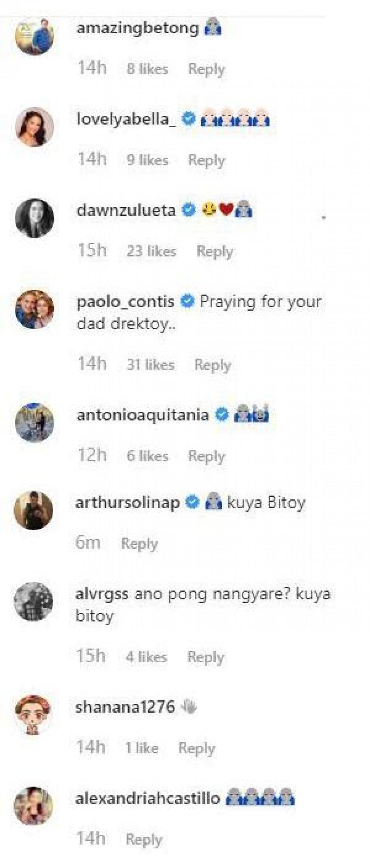
Task: View 4 likes on alvrgss comment
Action: click(x=146, y=657)
